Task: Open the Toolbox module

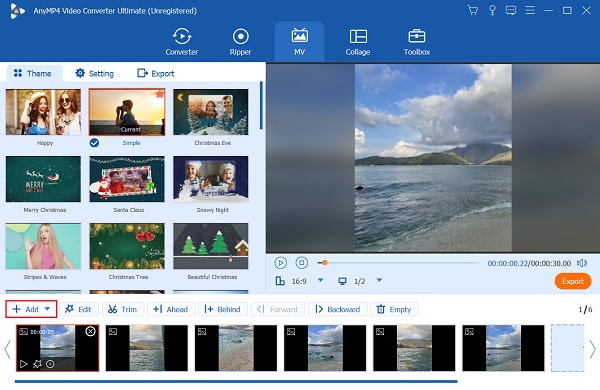Action: pos(417,42)
